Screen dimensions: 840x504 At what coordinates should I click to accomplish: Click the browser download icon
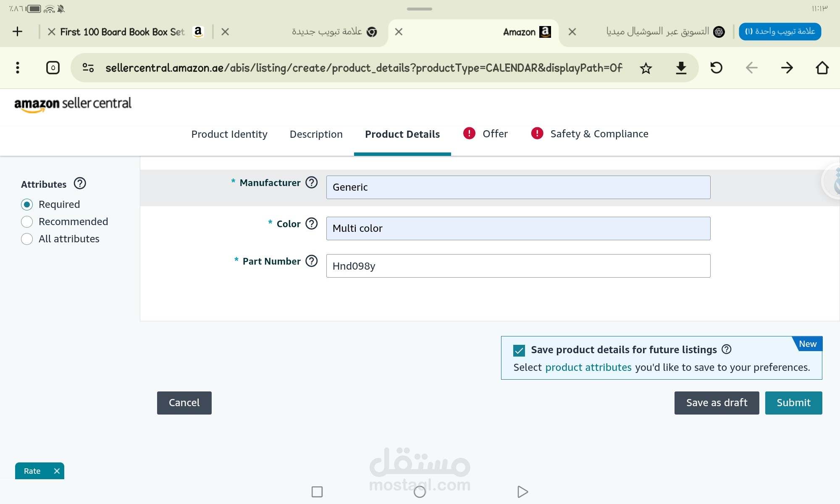point(681,68)
